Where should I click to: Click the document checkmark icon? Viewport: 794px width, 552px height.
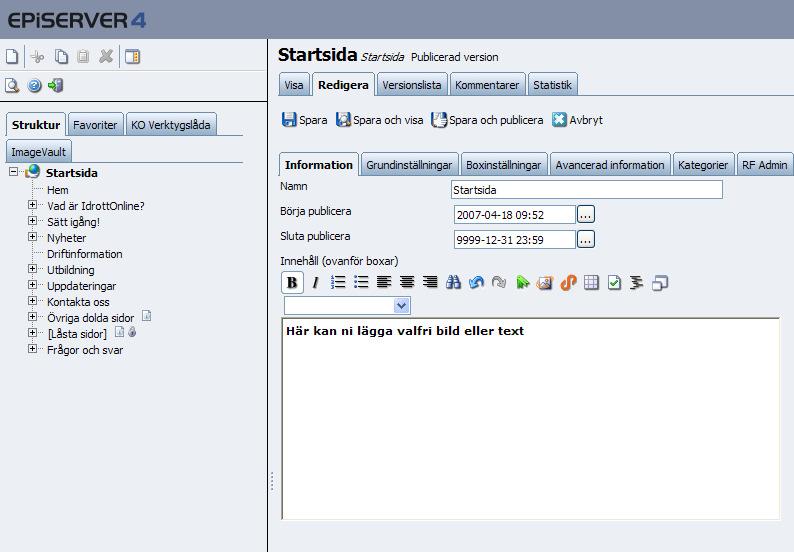(x=614, y=282)
